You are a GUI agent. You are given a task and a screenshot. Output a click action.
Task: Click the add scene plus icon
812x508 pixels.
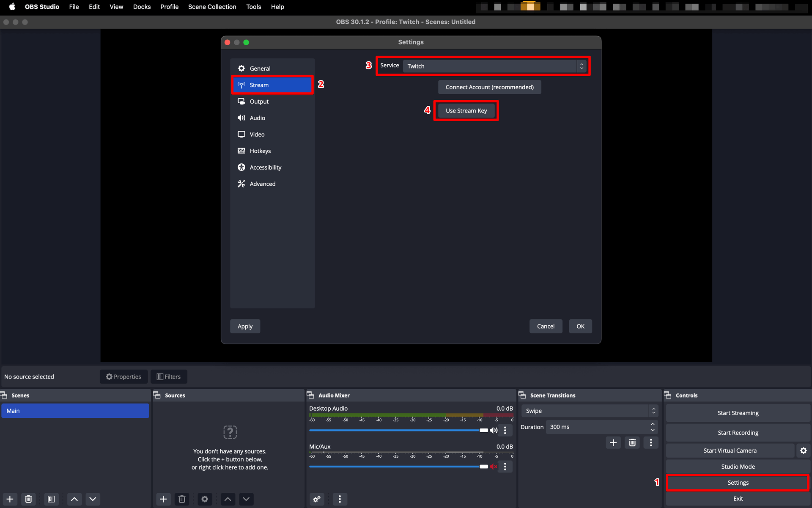coord(10,499)
